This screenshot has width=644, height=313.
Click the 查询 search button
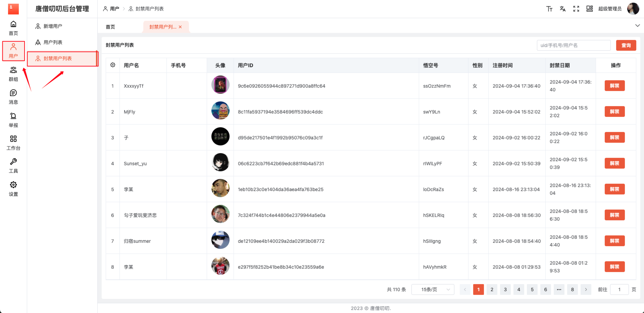click(x=626, y=45)
